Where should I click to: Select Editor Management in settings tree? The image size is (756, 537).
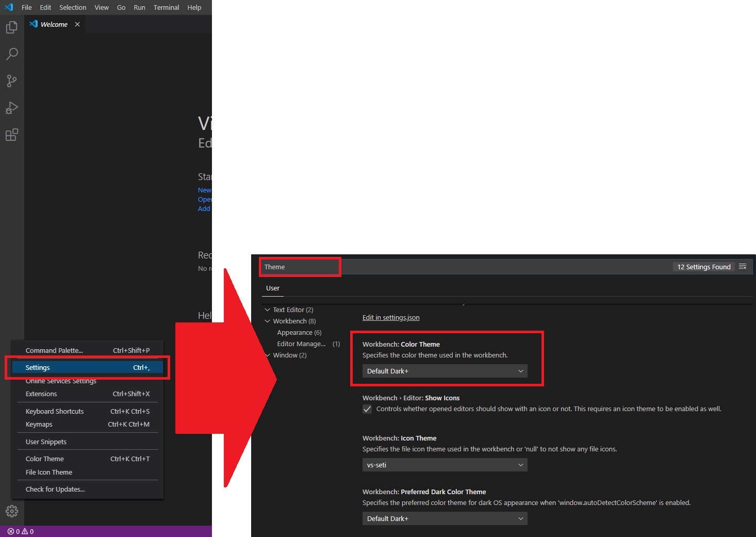308,344
